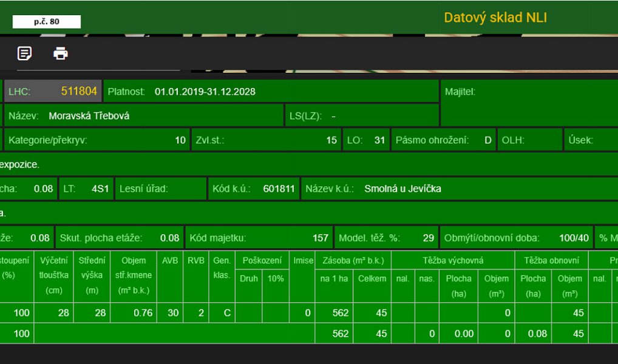This screenshot has width=618, height=364.
Task: Click the OLH field label
Action: click(513, 140)
